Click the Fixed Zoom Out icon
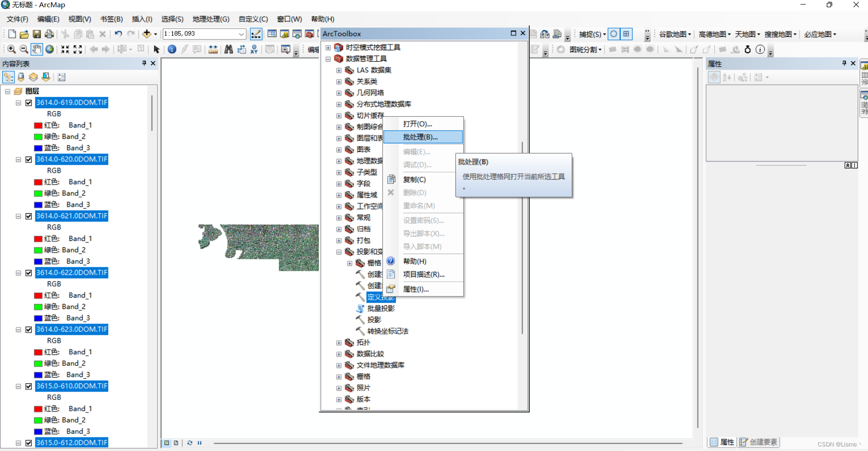This screenshot has height=451, width=868. pos(78,49)
